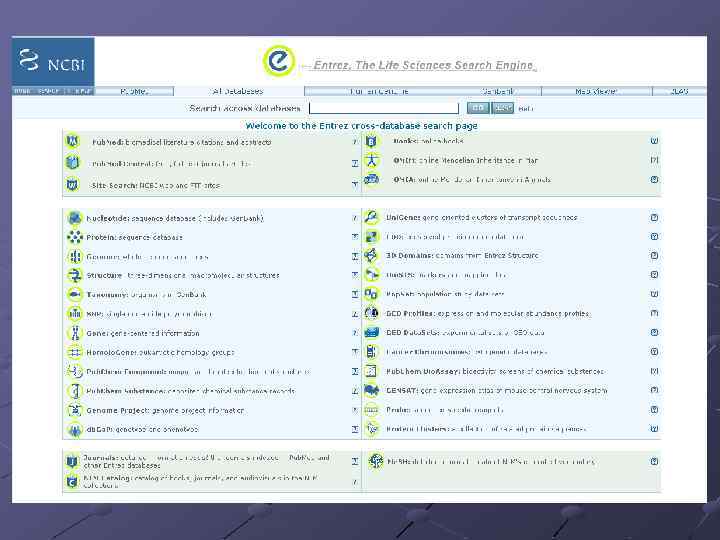This screenshot has height=540, width=720.
Task: Open the Human Genome tab
Action: (x=379, y=91)
